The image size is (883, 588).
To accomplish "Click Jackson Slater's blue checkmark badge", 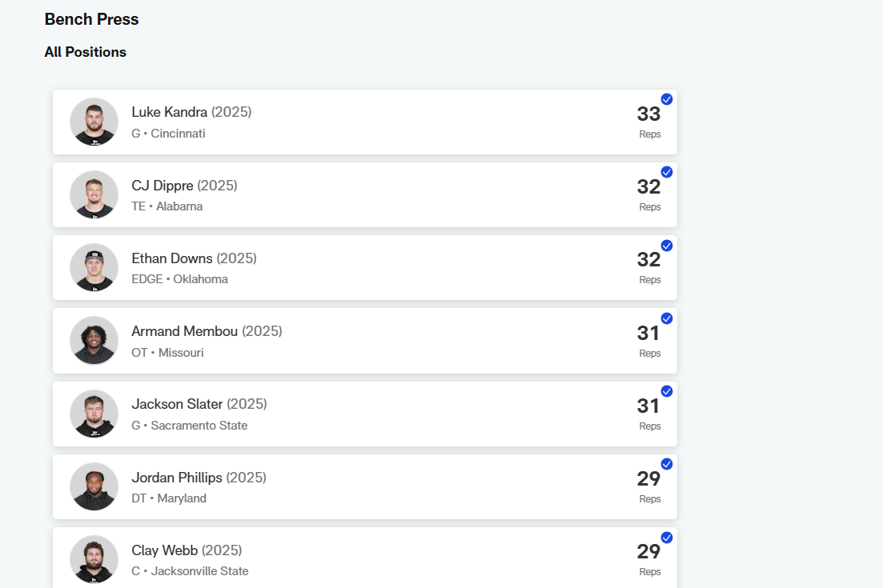I will click(x=667, y=391).
